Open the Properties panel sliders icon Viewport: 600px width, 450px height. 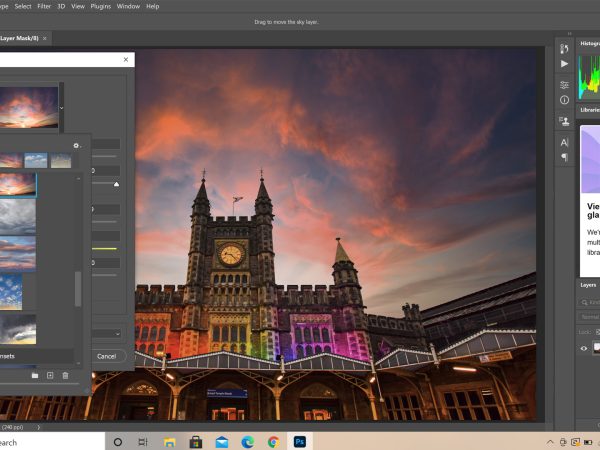pos(564,85)
